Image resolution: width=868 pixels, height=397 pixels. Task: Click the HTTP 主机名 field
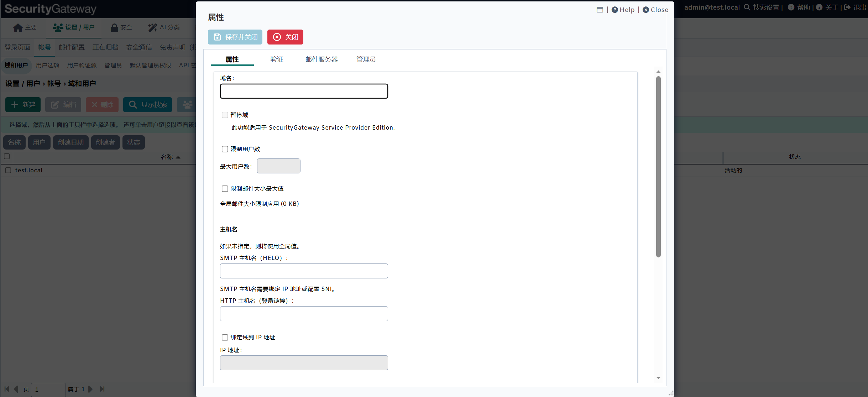point(304,314)
